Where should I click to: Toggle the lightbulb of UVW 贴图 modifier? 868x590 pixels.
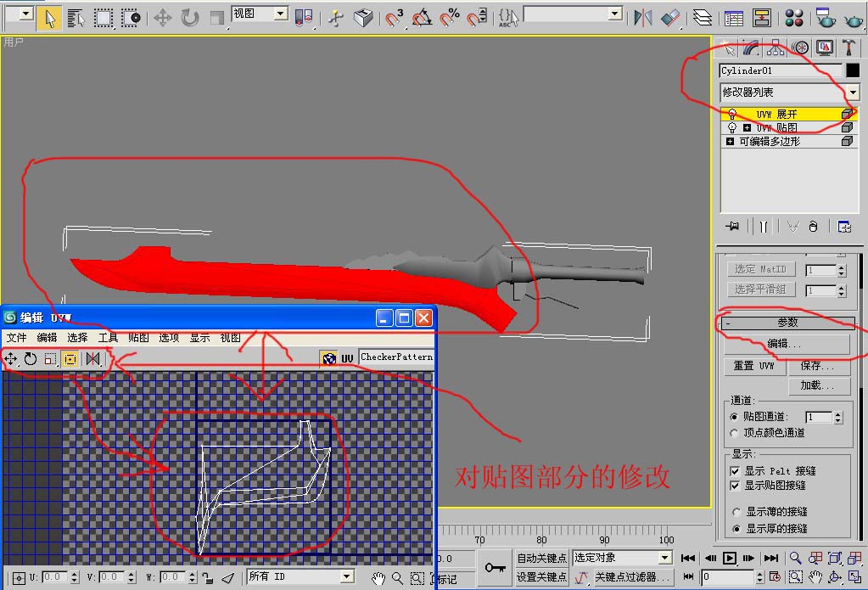[x=732, y=128]
